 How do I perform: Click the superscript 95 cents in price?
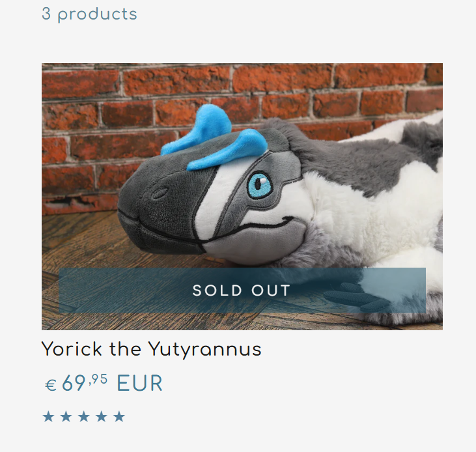tap(100, 379)
